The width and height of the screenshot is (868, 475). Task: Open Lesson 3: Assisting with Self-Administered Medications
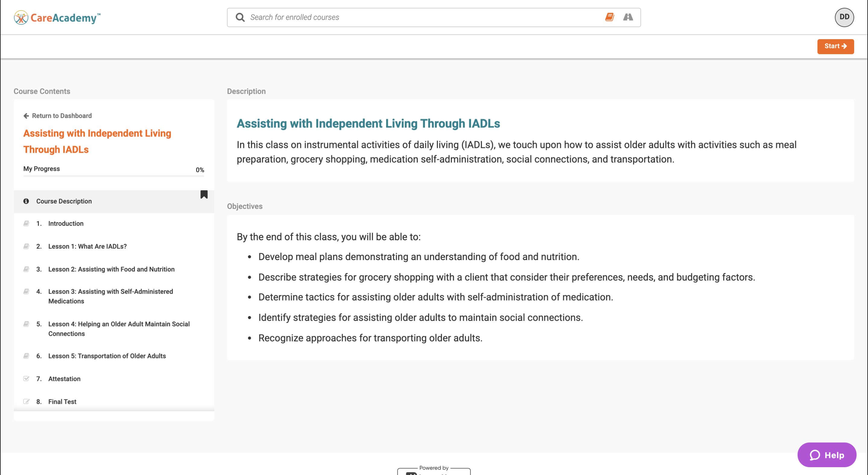pos(110,296)
